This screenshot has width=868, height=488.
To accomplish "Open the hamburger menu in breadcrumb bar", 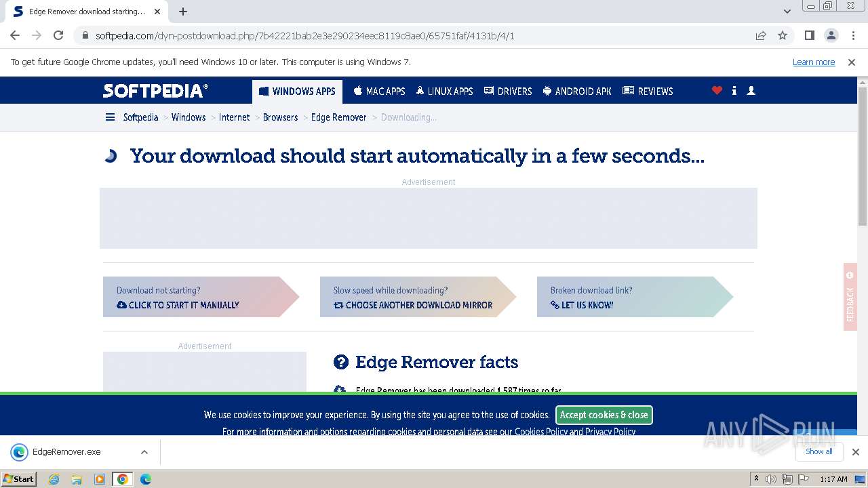I will (x=110, y=117).
